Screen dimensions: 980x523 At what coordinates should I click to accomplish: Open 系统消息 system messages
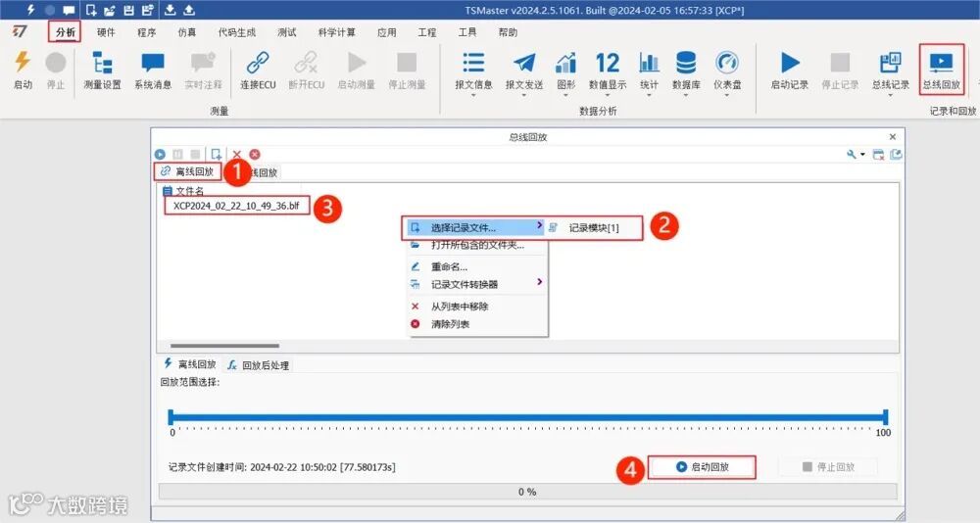pos(153,70)
